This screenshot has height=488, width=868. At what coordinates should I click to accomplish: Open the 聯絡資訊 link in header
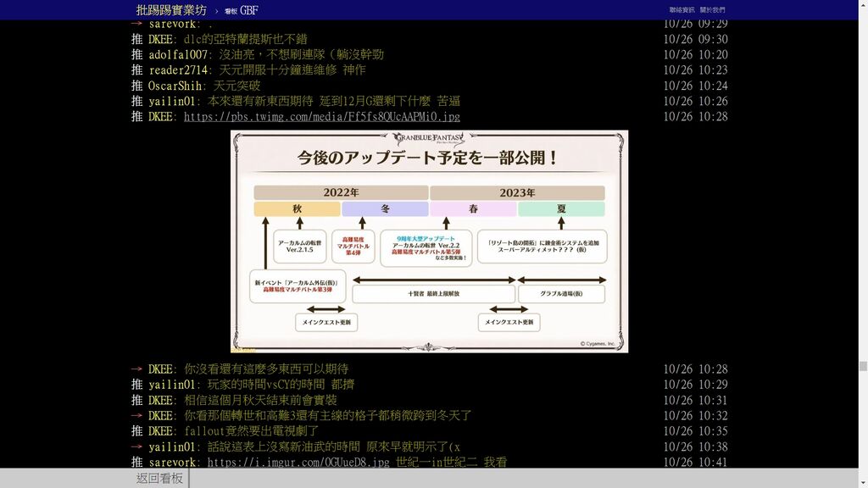[x=682, y=10]
